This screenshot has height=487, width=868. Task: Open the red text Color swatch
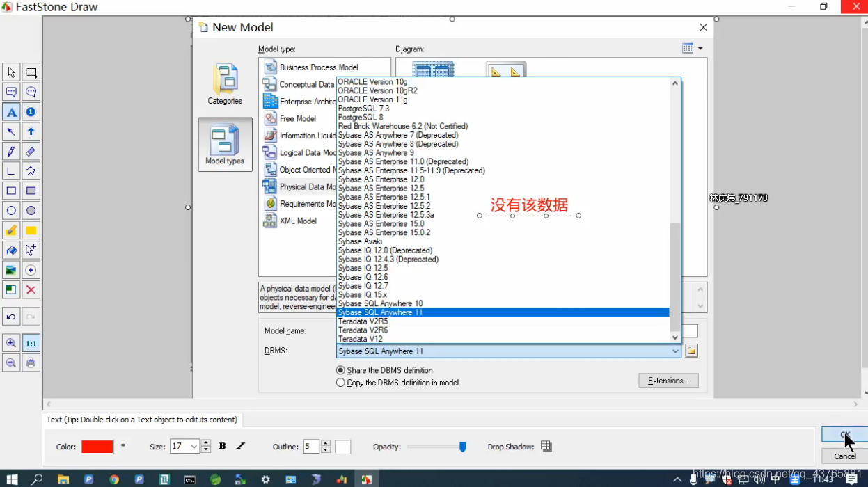(x=97, y=447)
